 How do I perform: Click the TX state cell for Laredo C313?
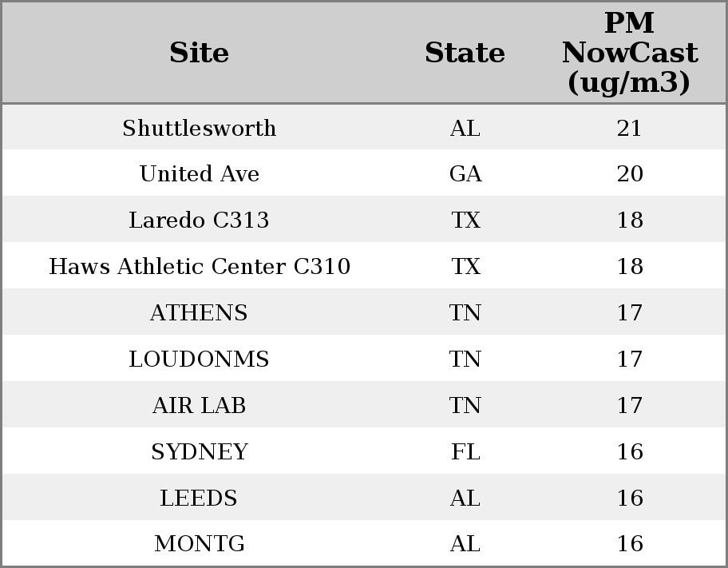tap(465, 220)
